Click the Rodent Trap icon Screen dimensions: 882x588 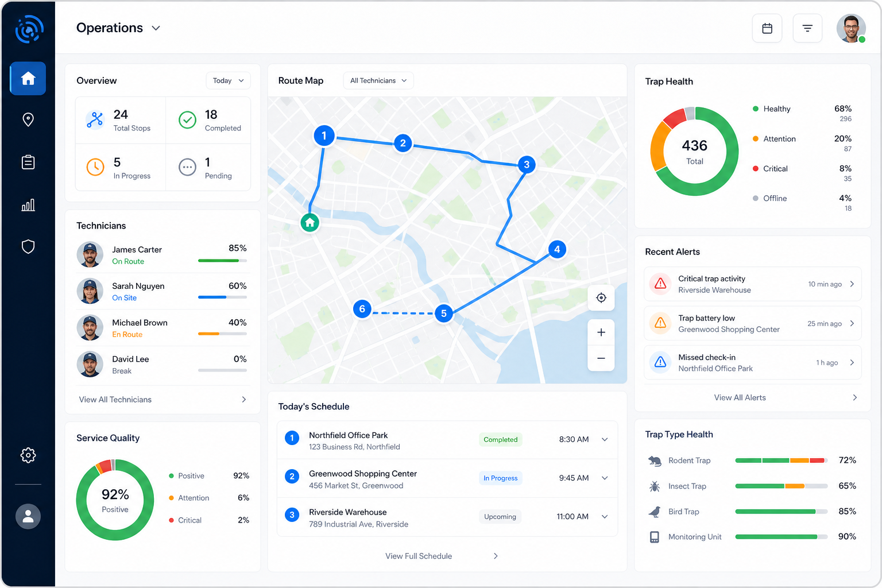[655, 461]
